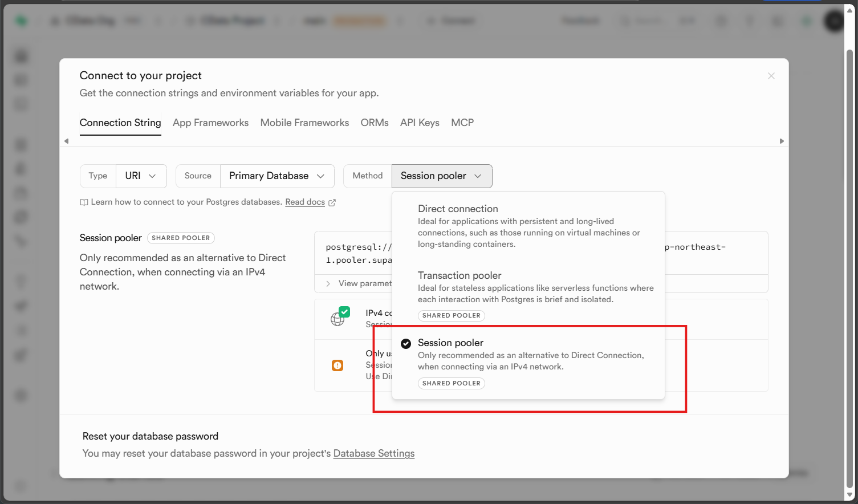This screenshot has width=858, height=504.
Task: Switch to the App Frameworks tab
Action: point(210,123)
